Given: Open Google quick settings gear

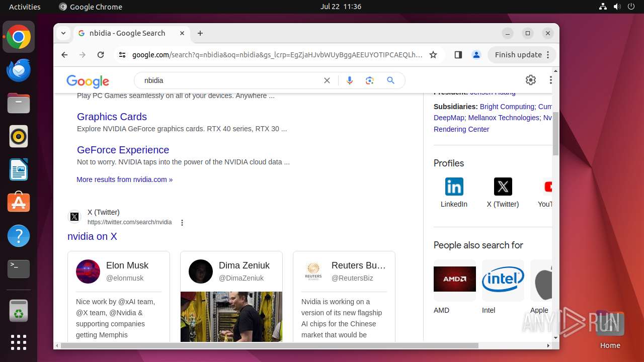Looking at the screenshot, I should (x=531, y=80).
